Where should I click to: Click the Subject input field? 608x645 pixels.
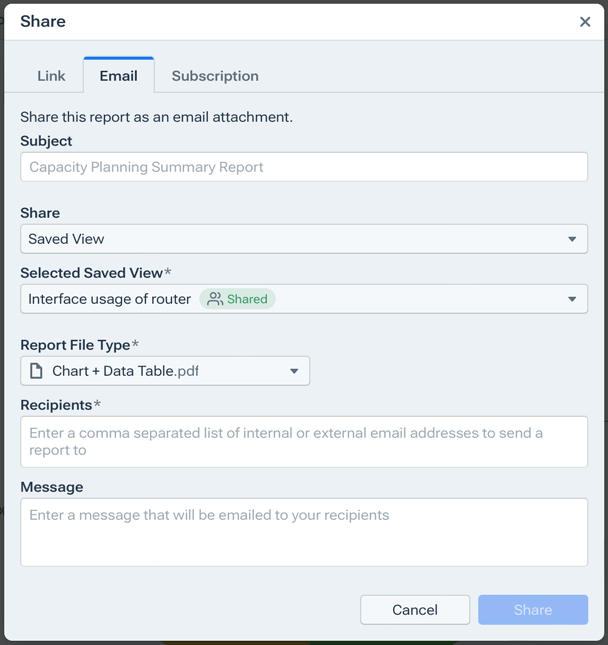coord(303,167)
